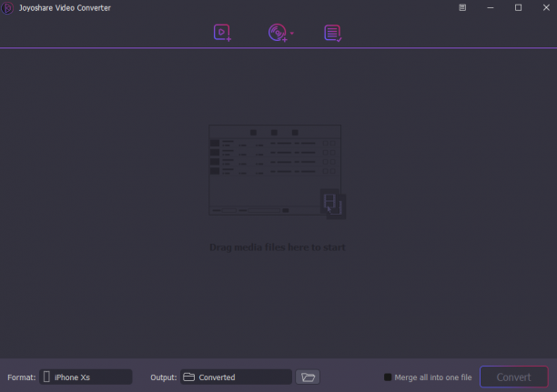Start conversion with the Convert button

(513, 377)
